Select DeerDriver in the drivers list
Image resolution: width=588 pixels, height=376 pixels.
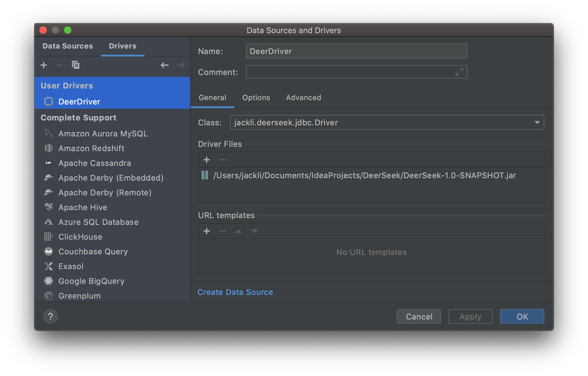tap(113, 102)
